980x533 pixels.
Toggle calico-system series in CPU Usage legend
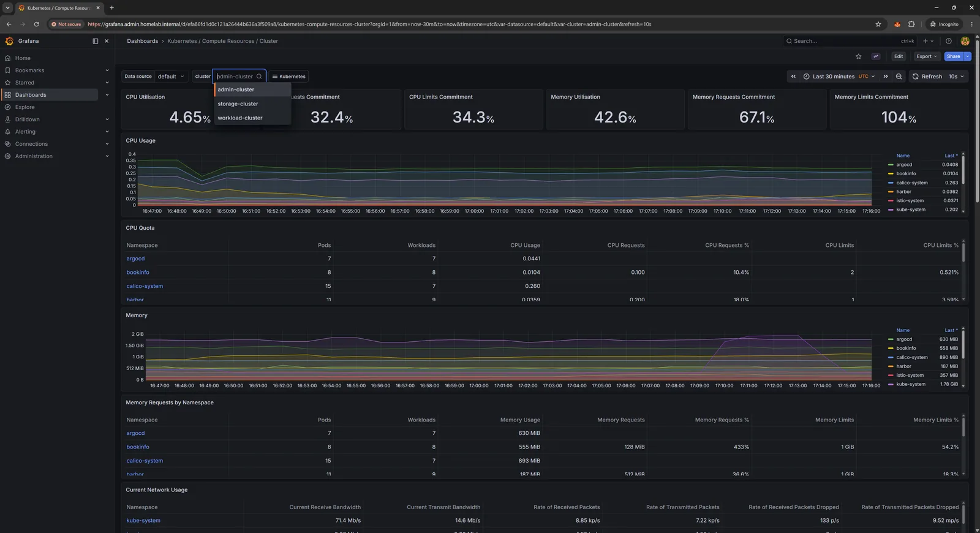(912, 183)
